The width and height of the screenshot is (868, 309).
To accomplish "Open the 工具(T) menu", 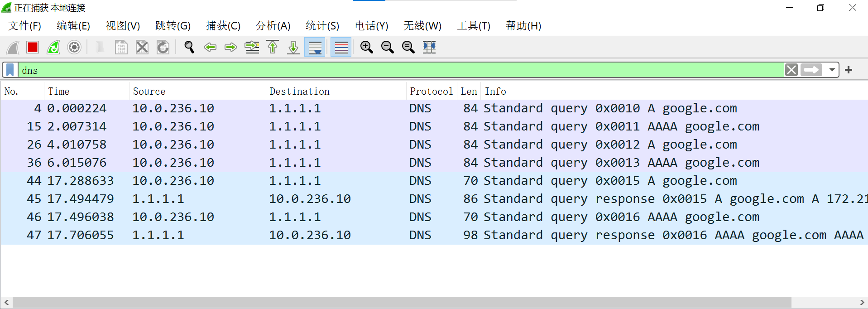I will [x=474, y=26].
